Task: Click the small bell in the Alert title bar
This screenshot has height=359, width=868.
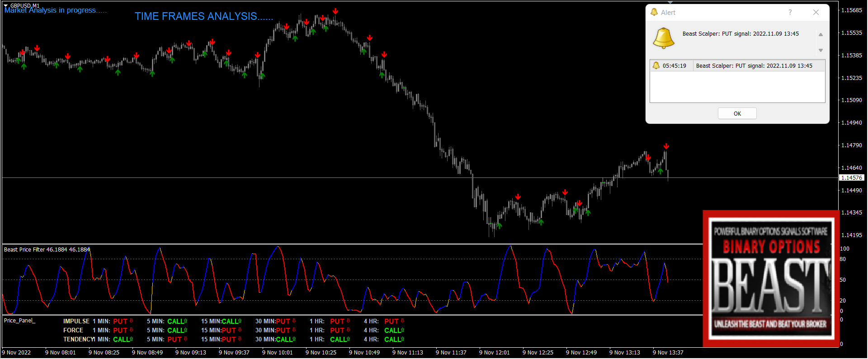Action: click(654, 12)
